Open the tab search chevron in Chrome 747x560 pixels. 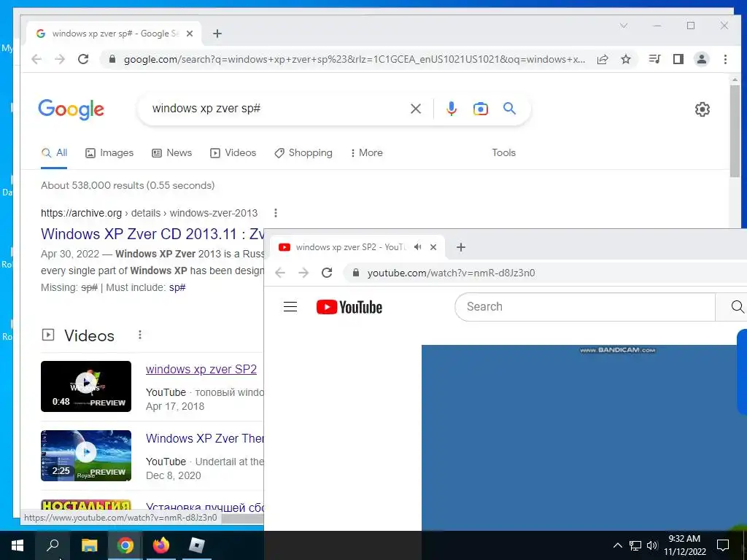pyautogui.click(x=624, y=26)
